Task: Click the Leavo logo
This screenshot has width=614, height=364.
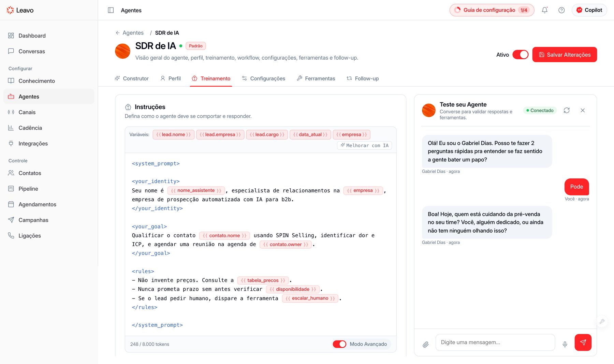Action: click(20, 10)
